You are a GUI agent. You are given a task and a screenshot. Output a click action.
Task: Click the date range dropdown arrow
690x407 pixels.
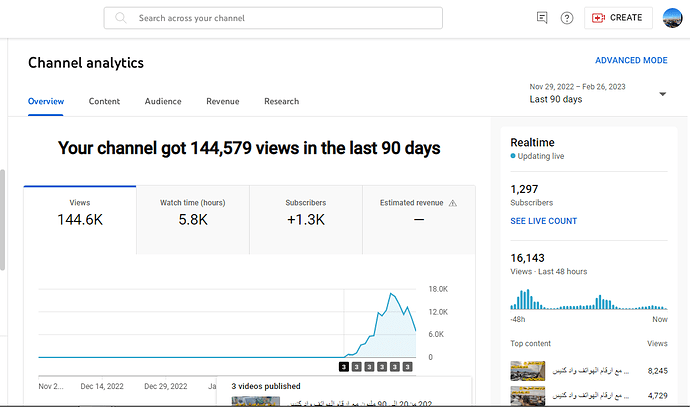click(662, 94)
